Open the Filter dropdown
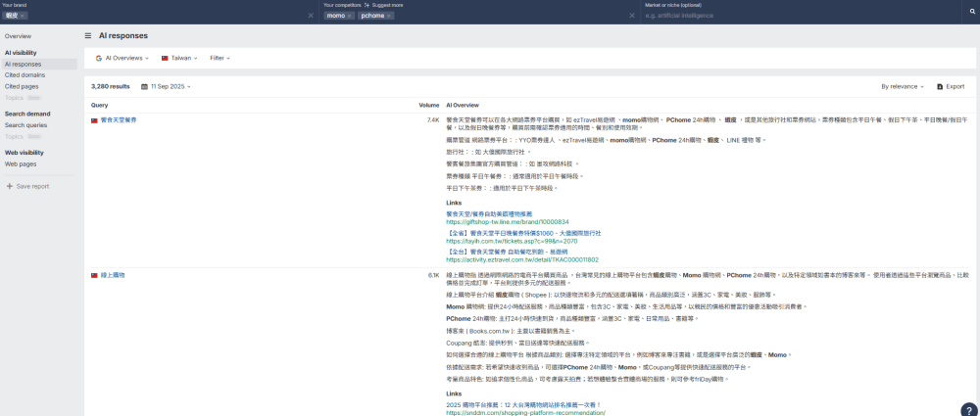Viewport: 980px width, 416px height. 220,58
